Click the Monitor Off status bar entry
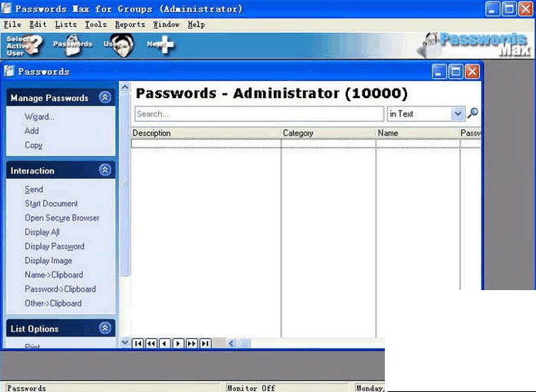The width and height of the screenshot is (536, 392). click(x=251, y=388)
